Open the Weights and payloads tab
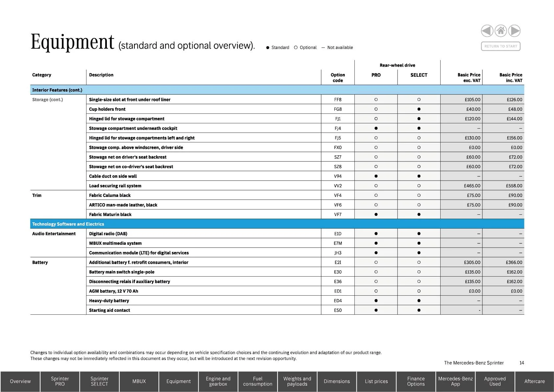Image resolution: width=554 pixels, height=392 pixels. click(297, 381)
